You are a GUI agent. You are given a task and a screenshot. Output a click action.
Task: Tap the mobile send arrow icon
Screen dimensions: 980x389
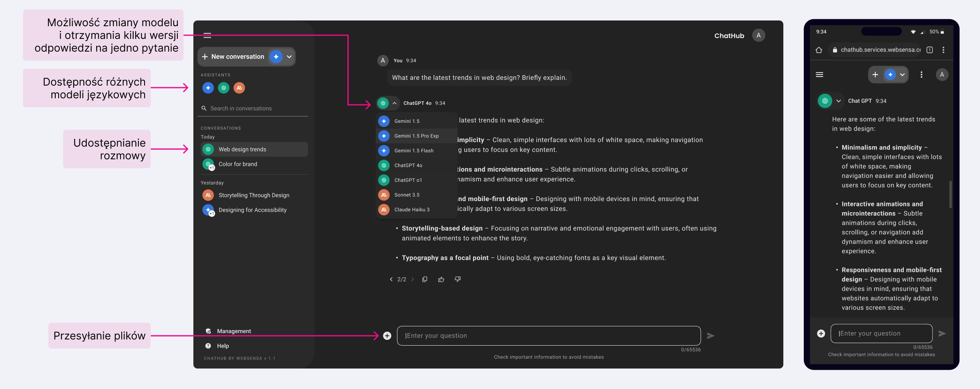[942, 334]
